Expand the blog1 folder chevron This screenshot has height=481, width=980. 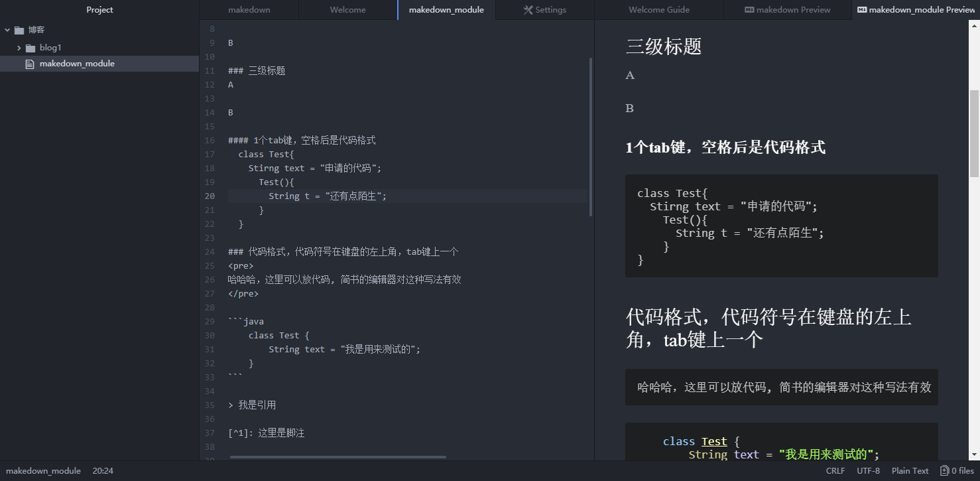[19, 48]
